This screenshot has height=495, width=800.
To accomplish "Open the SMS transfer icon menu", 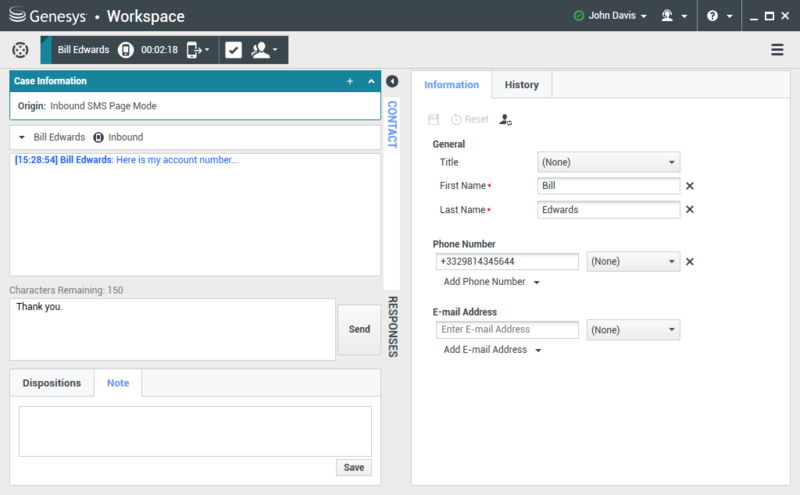I will (197, 50).
